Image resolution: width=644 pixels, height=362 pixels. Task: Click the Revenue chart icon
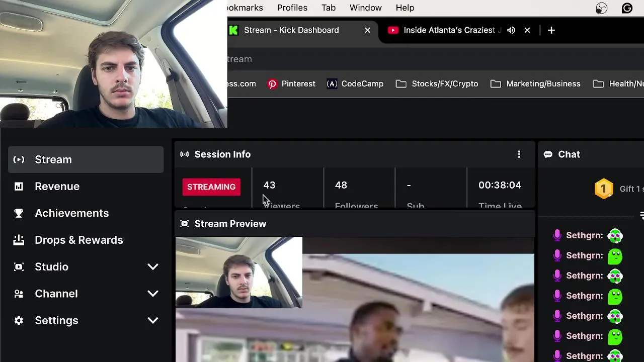19,187
